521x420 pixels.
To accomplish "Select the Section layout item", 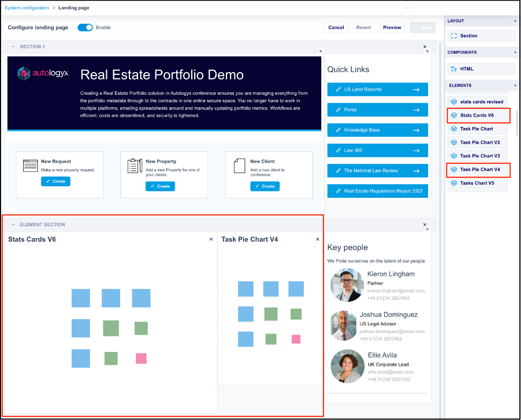I will coord(481,36).
